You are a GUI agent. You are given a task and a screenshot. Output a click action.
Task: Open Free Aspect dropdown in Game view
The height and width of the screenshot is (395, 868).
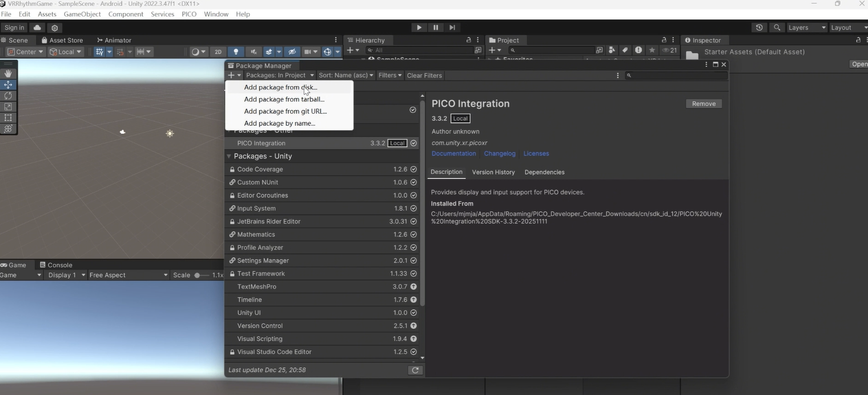(x=128, y=275)
